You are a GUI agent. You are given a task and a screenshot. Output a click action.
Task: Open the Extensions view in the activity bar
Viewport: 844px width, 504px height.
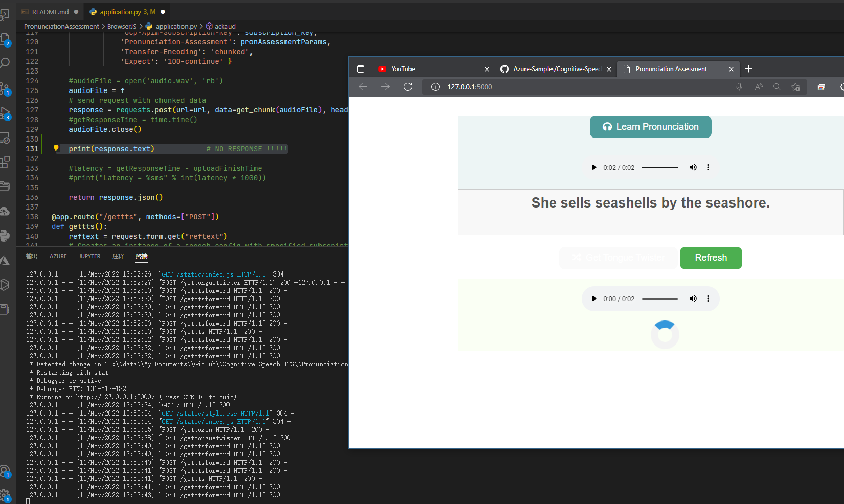[6, 161]
